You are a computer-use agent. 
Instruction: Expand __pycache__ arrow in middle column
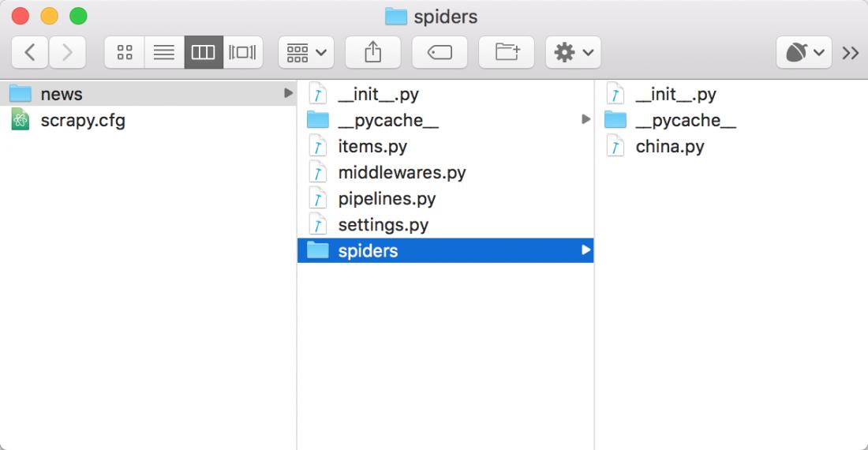tap(586, 119)
